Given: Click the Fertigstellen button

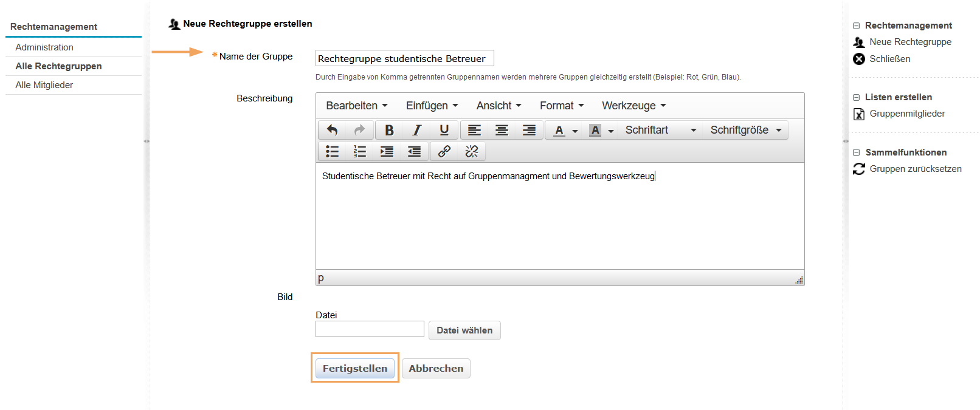Looking at the screenshot, I should (x=355, y=368).
